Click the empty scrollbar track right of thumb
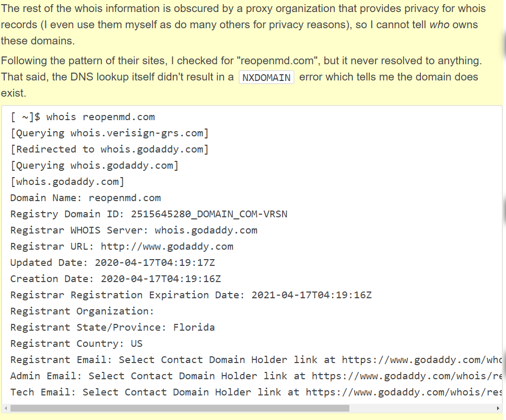 point(422,409)
